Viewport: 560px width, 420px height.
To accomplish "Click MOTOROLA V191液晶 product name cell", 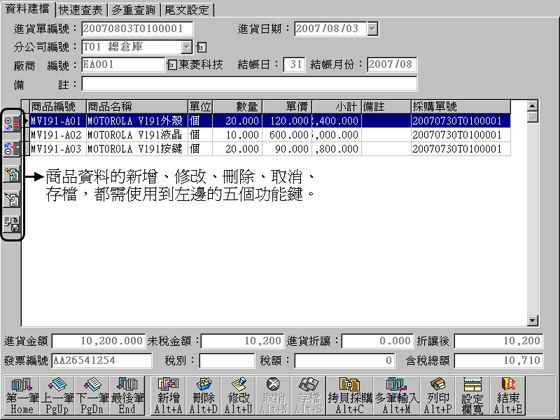I will [137, 135].
